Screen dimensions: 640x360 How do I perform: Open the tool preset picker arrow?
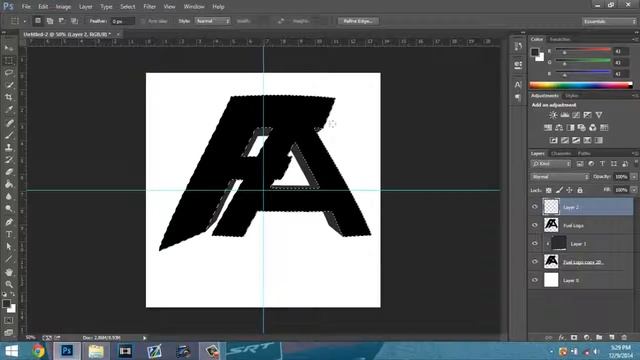click(x=24, y=21)
